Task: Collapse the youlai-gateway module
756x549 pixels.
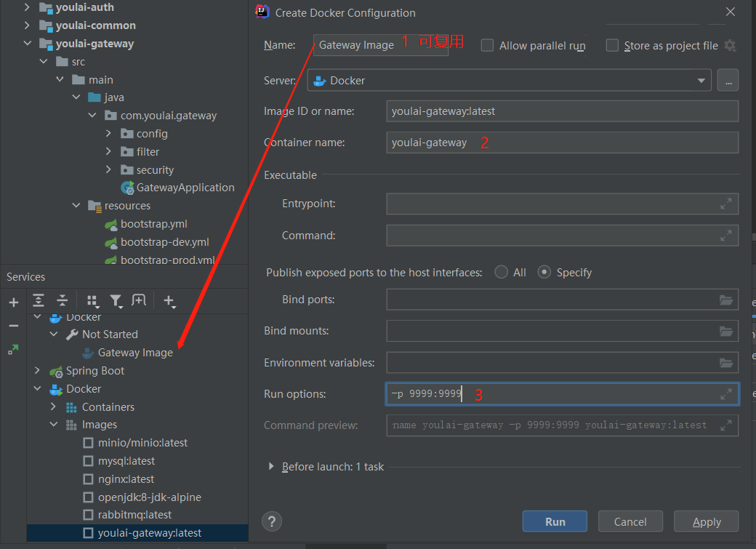Action: pos(27,44)
